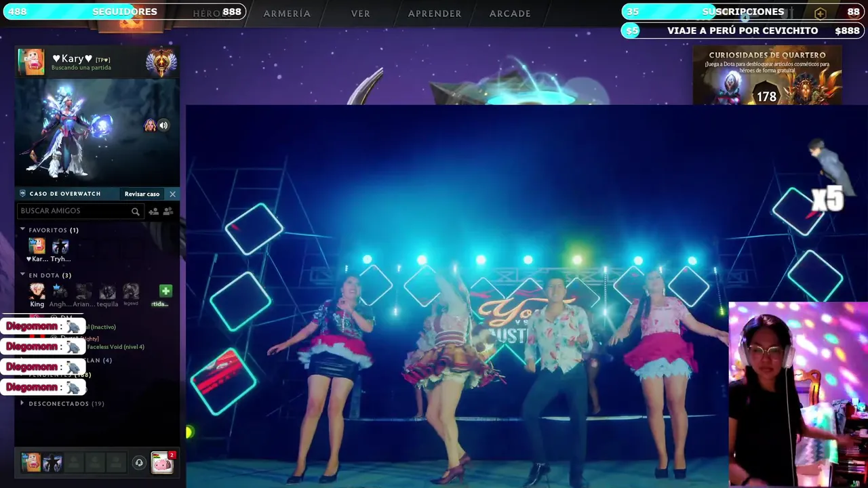Image resolution: width=868 pixels, height=488 pixels.
Task: Click Kary party slot avatar in bottom bar
Action: [31, 462]
